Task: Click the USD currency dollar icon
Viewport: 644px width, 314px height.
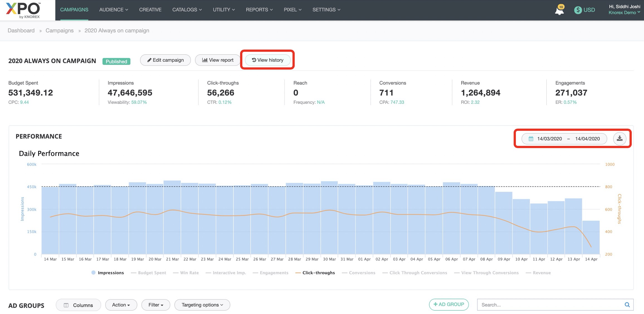Action: [578, 10]
